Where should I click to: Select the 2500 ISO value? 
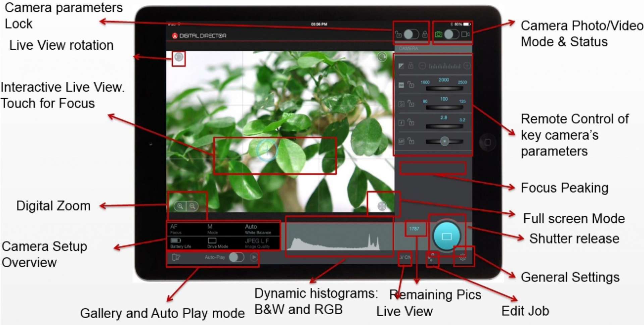[462, 82]
